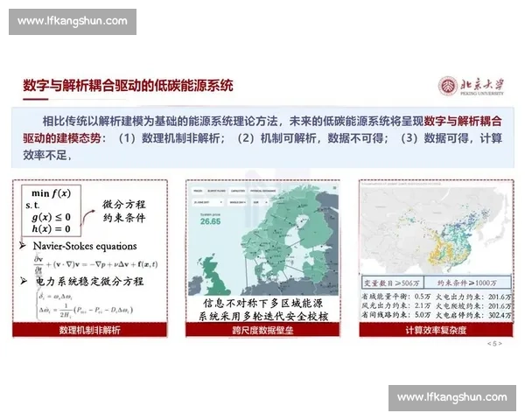Click the text (2) 机制可解析, 数据不可得
This screenshot has width=525, height=420.
pos(310,138)
